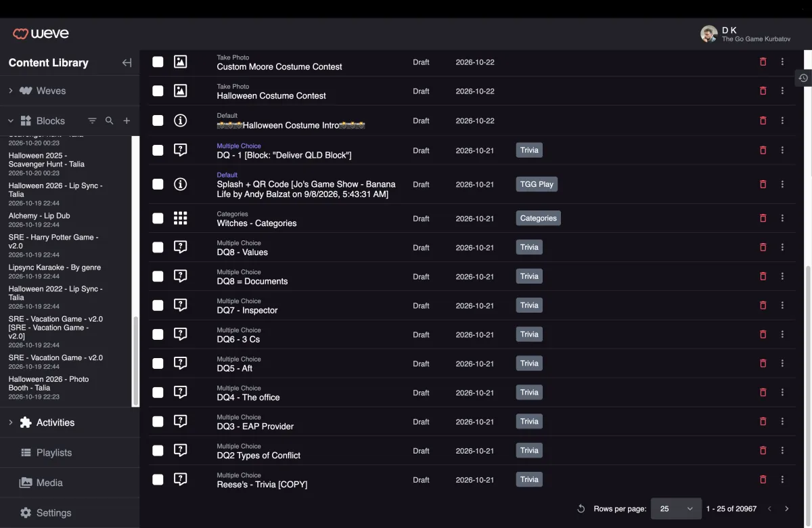Image resolution: width=812 pixels, height=528 pixels.
Task: Open the Blocks filter options
Action: click(92, 120)
